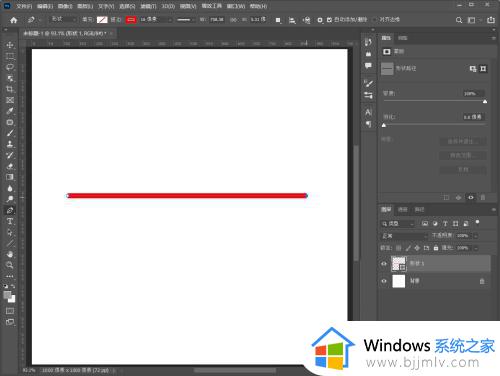Select the Pen tool

pos(10,210)
